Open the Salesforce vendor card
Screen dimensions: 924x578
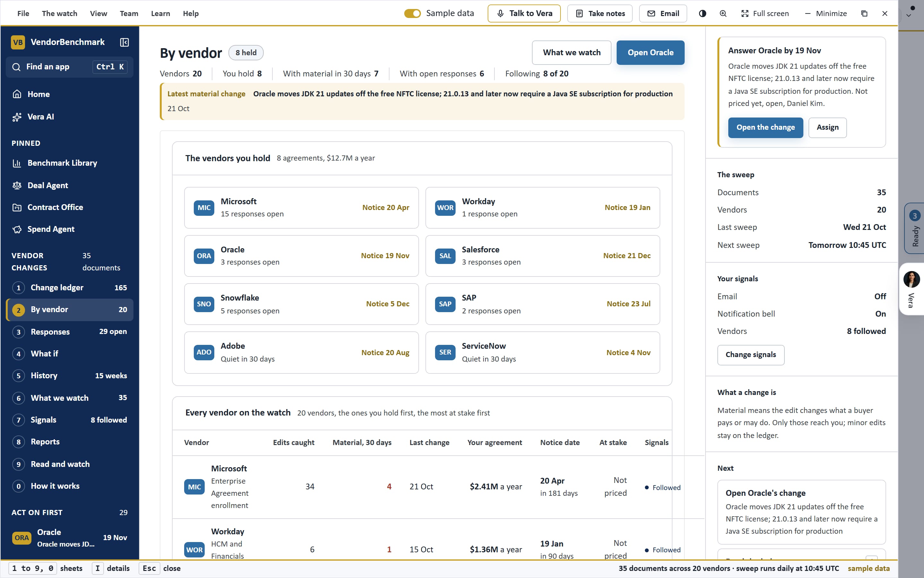pos(543,256)
